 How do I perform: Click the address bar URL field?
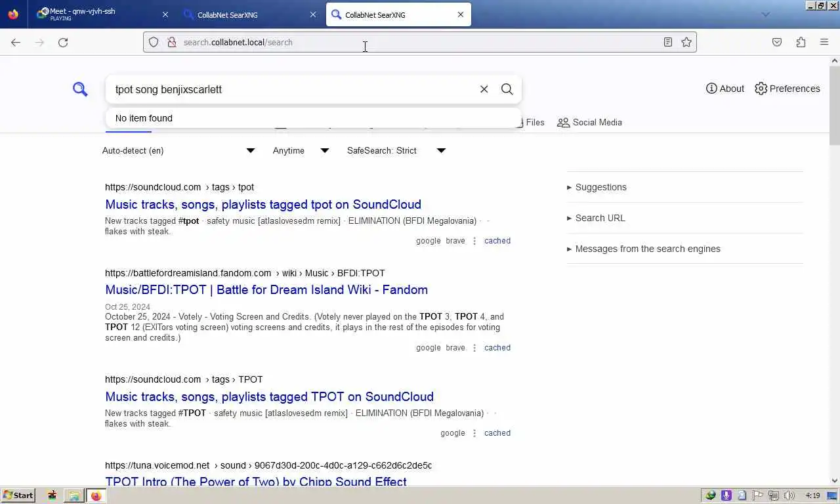419,42
